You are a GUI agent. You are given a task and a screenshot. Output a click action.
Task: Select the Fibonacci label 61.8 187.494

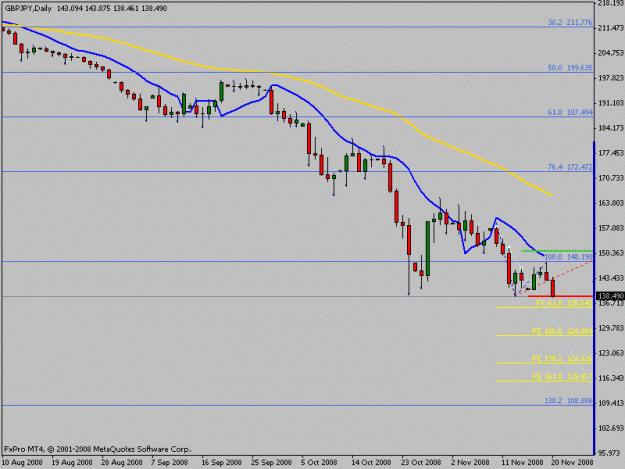pos(570,112)
